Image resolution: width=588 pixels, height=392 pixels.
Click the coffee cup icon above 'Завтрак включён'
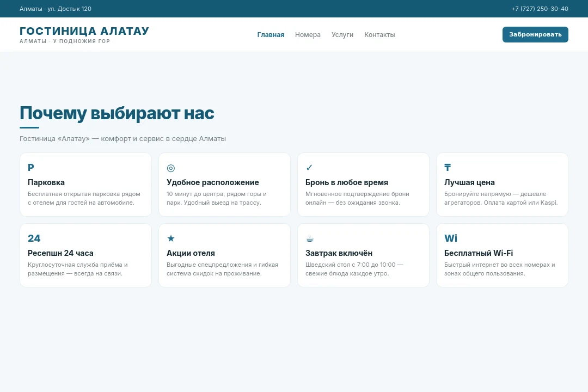310,238
